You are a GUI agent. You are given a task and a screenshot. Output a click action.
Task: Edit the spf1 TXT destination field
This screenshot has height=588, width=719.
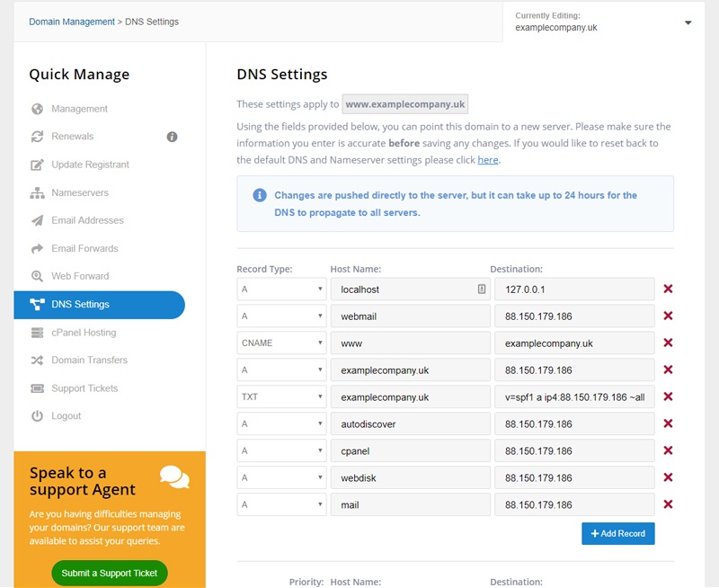[x=574, y=396]
